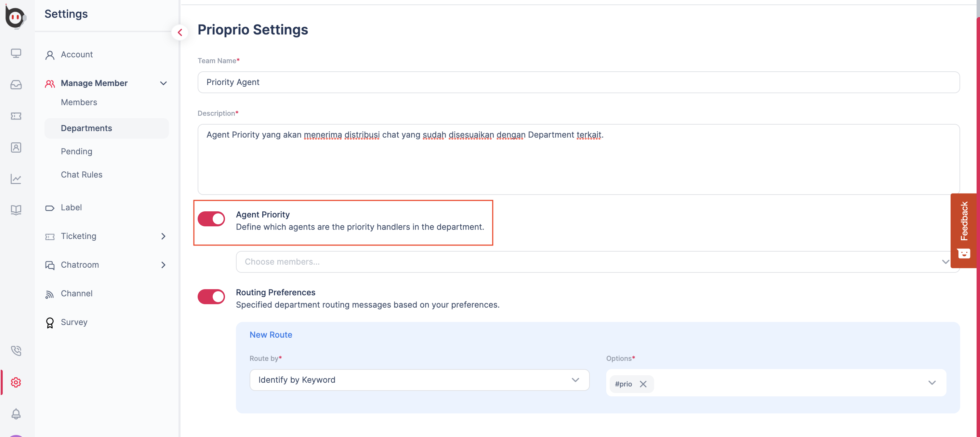Click the Team Name input field

pyautogui.click(x=578, y=82)
